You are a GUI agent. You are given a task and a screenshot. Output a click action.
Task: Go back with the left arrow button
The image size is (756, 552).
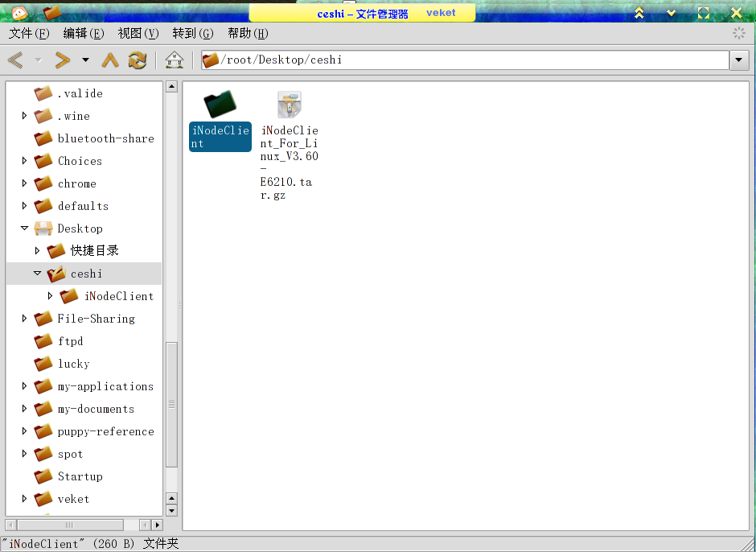(x=15, y=60)
